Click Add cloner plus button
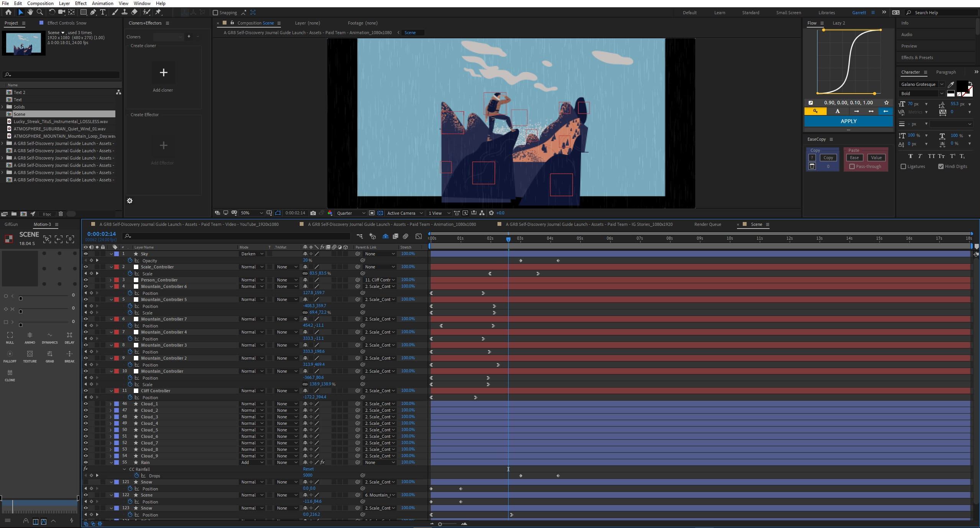980x528 pixels. [164, 72]
